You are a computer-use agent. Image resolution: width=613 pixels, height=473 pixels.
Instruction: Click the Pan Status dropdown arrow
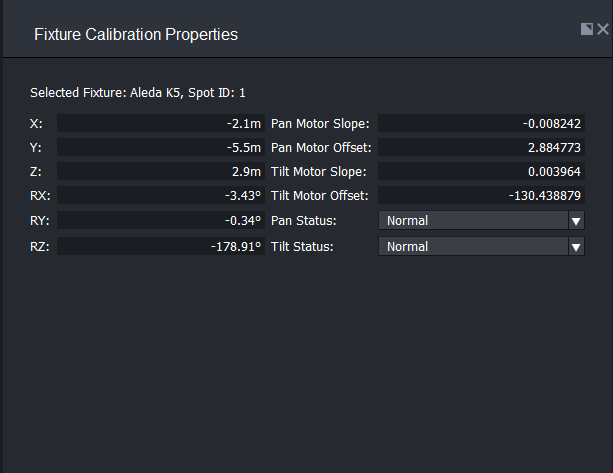point(576,221)
